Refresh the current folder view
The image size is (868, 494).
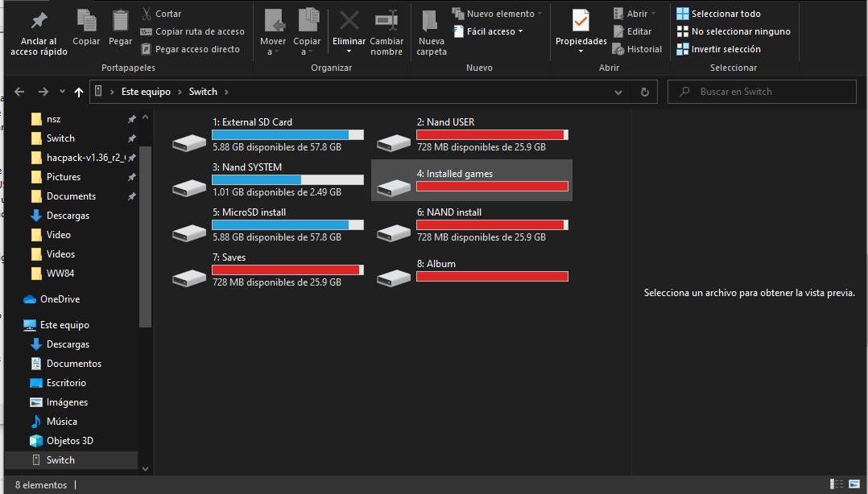point(645,92)
